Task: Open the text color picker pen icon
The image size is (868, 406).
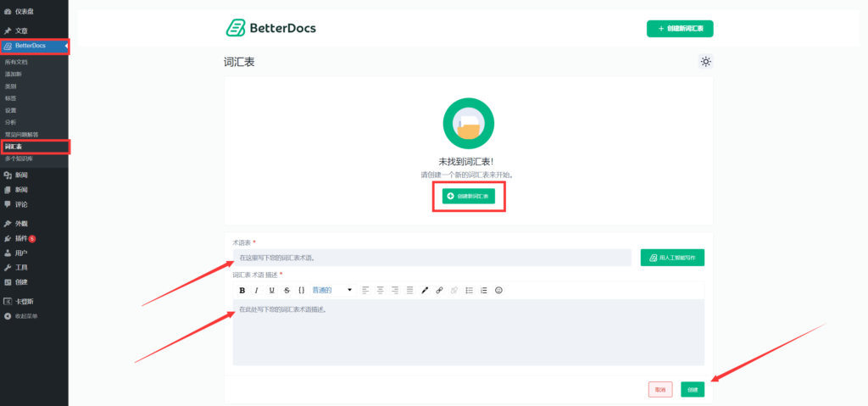Action: coord(425,290)
